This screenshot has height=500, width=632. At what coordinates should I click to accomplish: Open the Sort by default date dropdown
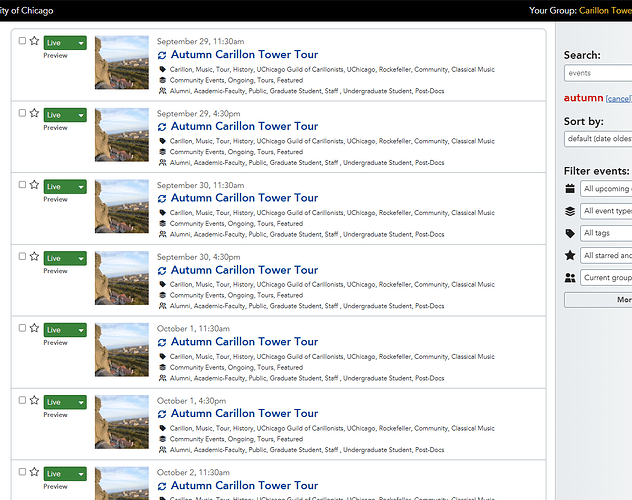pos(598,139)
